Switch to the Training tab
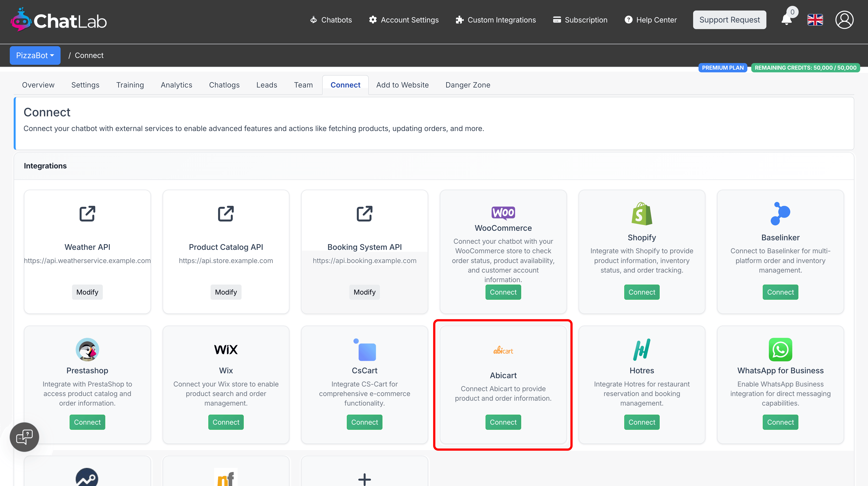868x486 pixels. click(x=130, y=85)
